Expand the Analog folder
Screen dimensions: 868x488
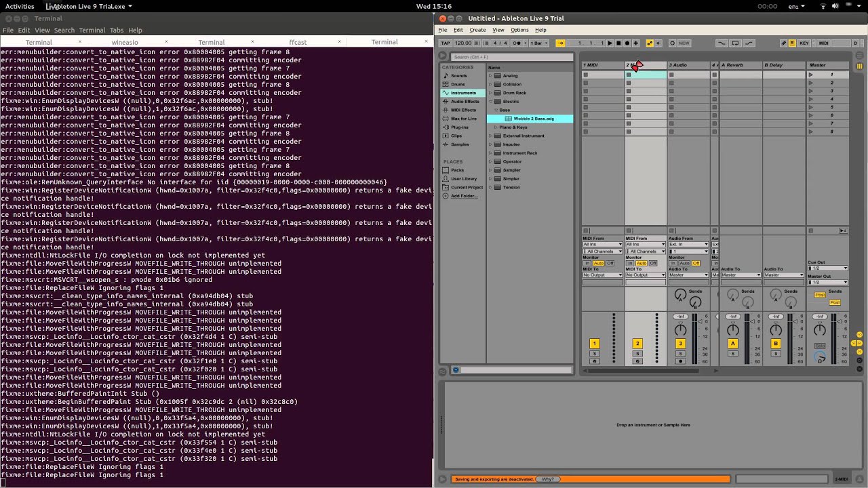point(490,76)
